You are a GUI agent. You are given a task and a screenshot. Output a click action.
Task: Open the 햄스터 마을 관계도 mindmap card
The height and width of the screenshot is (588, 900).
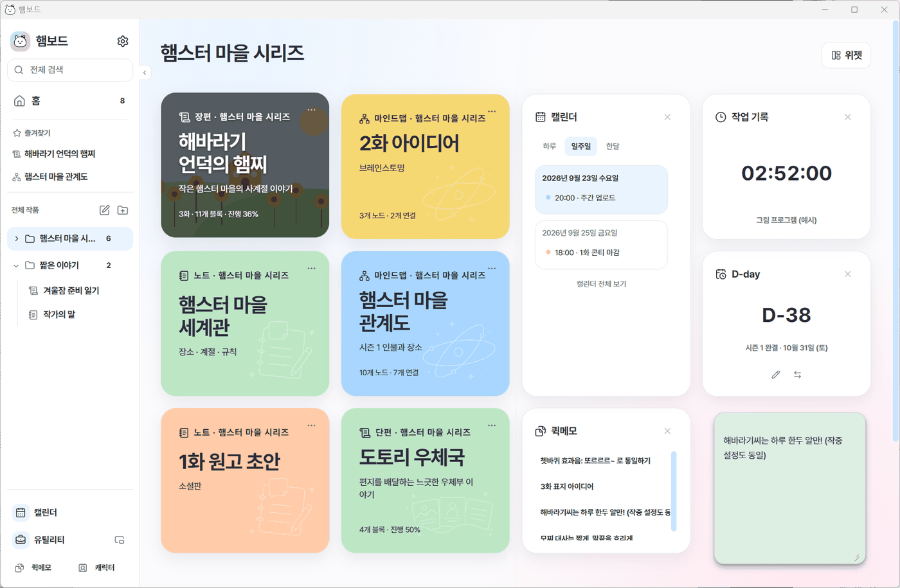click(426, 323)
